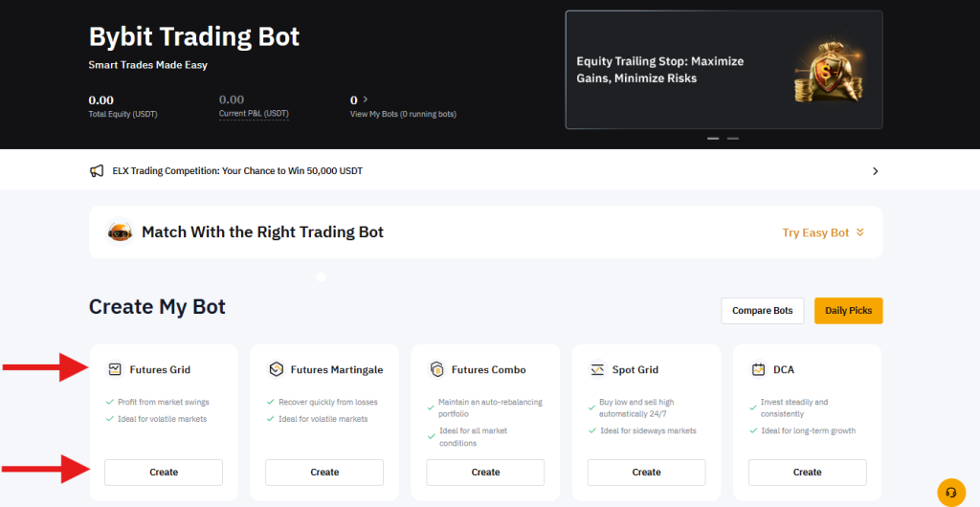The height and width of the screenshot is (507, 980).
Task: Click the Futures Martingale hexagon icon
Action: tap(276, 369)
